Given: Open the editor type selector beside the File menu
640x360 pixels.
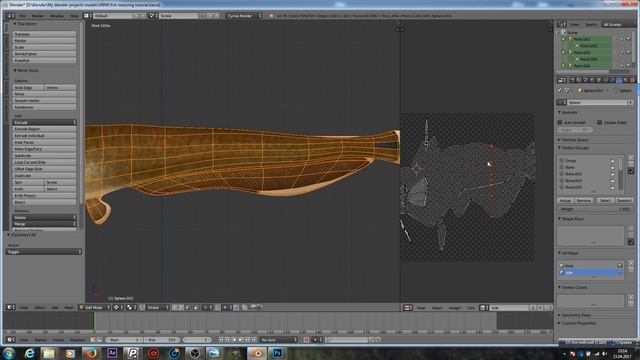Looking at the screenshot, I should click(x=10, y=16).
